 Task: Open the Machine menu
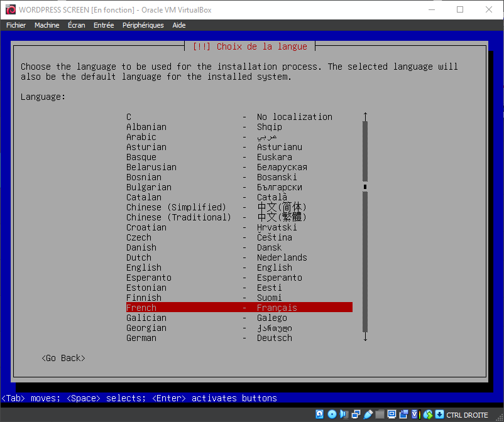pos(47,25)
